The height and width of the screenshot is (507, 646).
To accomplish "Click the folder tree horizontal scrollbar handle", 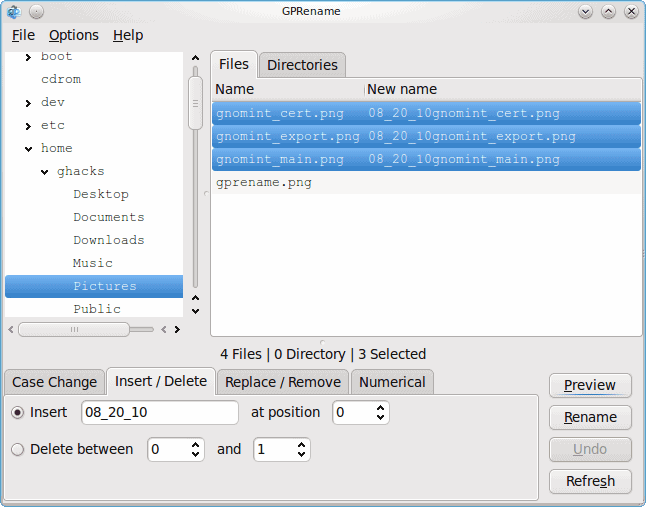I will coord(73,328).
